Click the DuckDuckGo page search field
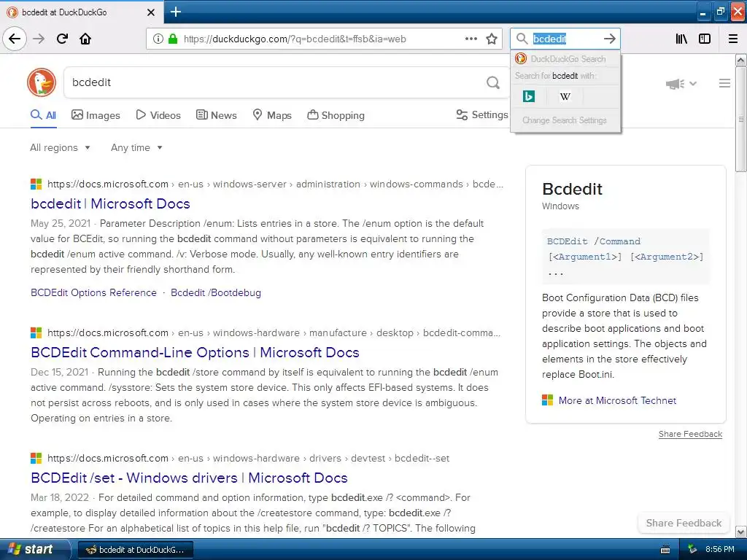This screenshot has height=560, width=747. [276, 82]
